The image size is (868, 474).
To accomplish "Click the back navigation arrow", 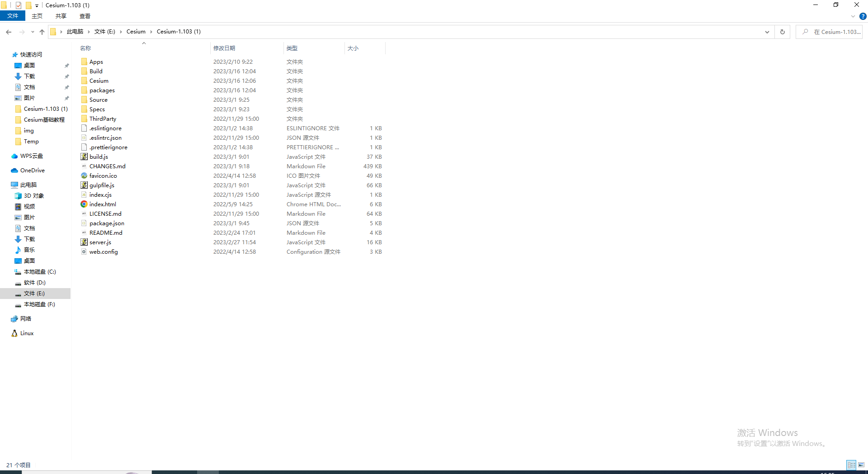I will point(9,32).
